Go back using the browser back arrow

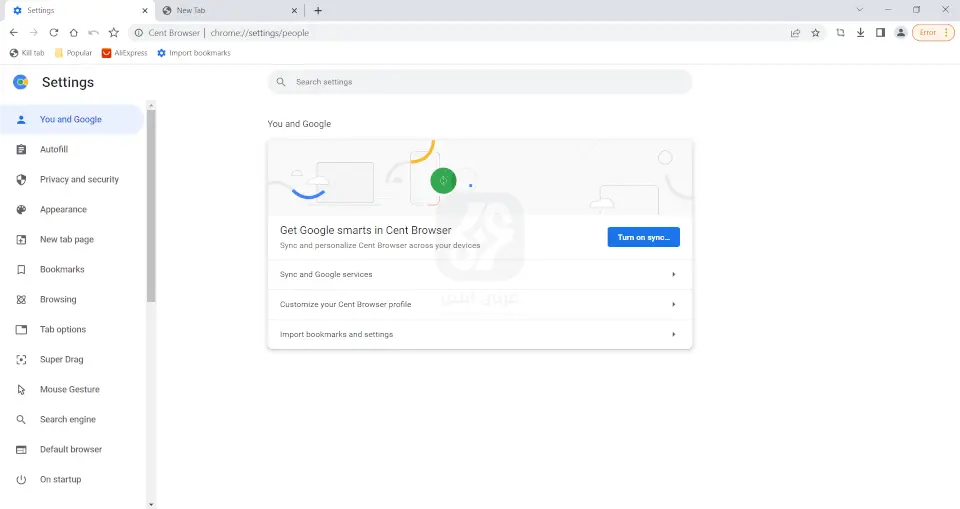[13, 32]
